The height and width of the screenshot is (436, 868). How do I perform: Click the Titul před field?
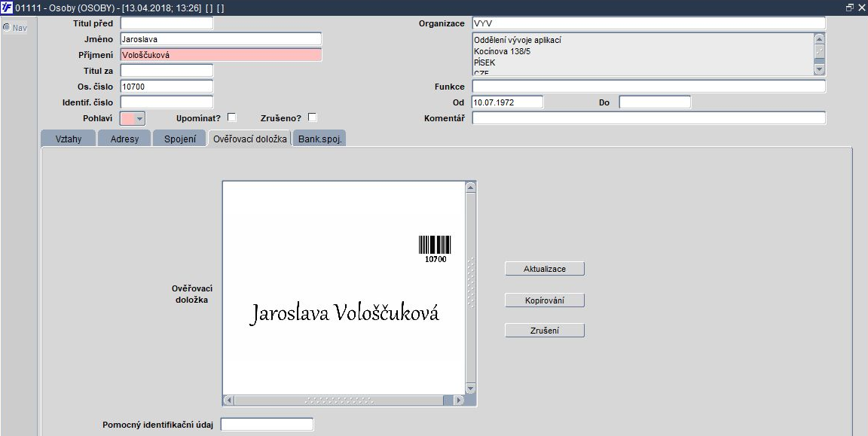[167, 23]
